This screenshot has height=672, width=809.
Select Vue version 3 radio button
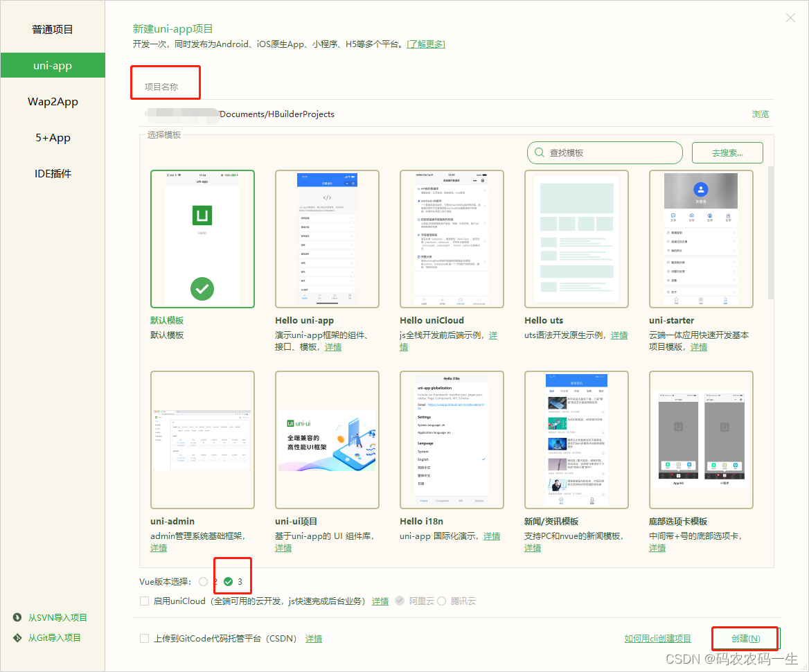pyautogui.click(x=228, y=582)
